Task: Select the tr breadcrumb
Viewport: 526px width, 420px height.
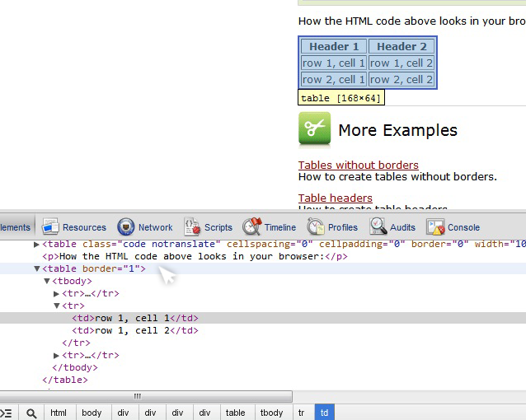Action: 301,413
